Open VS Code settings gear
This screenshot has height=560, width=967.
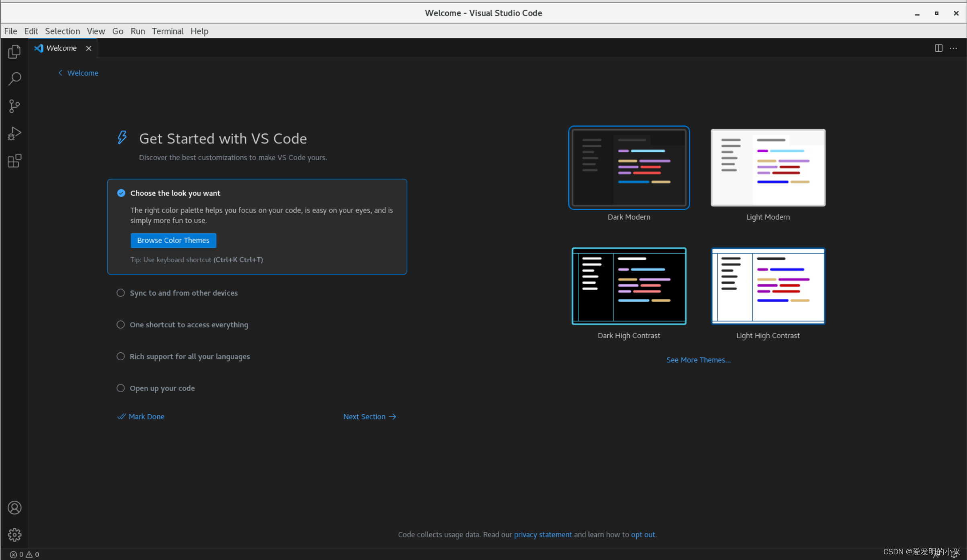point(15,535)
